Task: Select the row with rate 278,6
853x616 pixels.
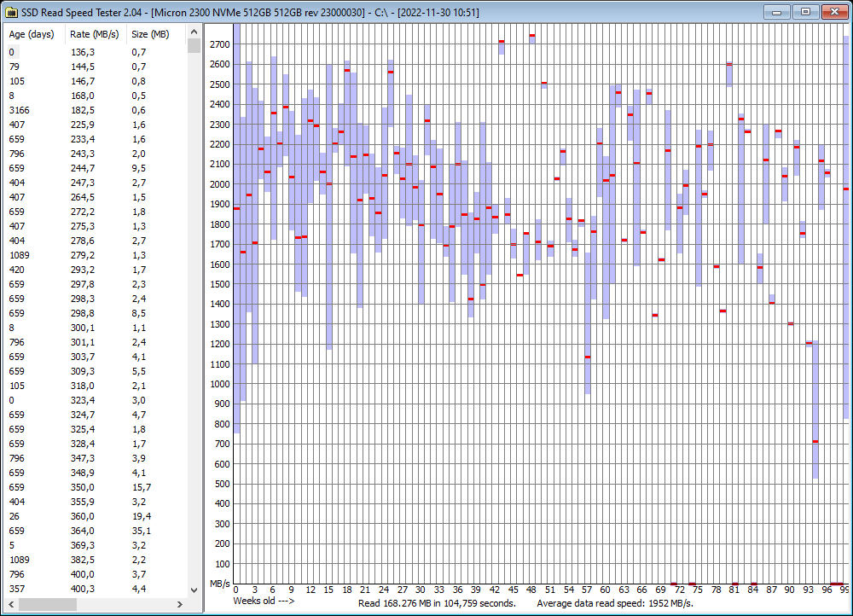Action: click(x=96, y=241)
